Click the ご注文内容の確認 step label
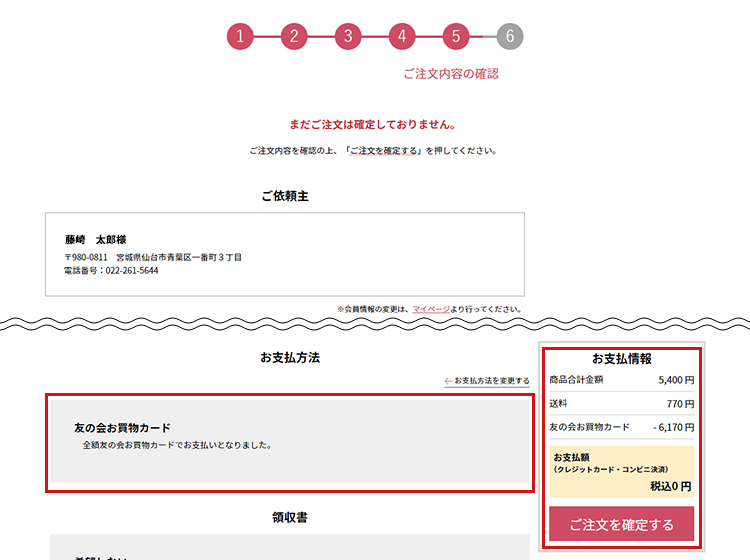 [450, 74]
